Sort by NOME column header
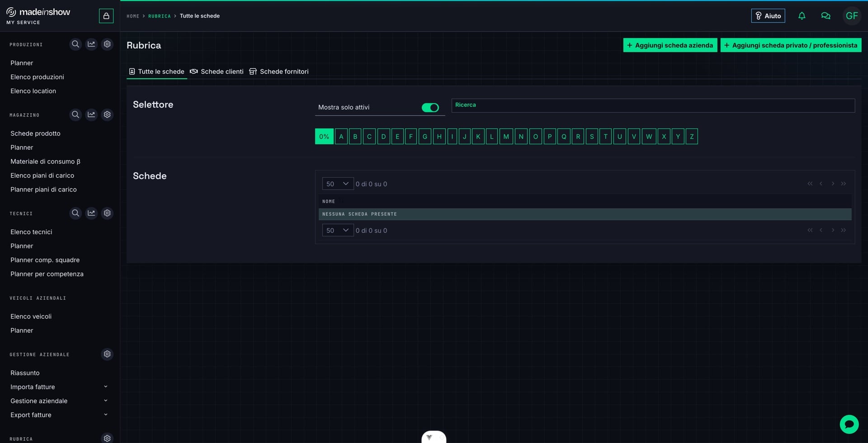 pyautogui.click(x=329, y=201)
